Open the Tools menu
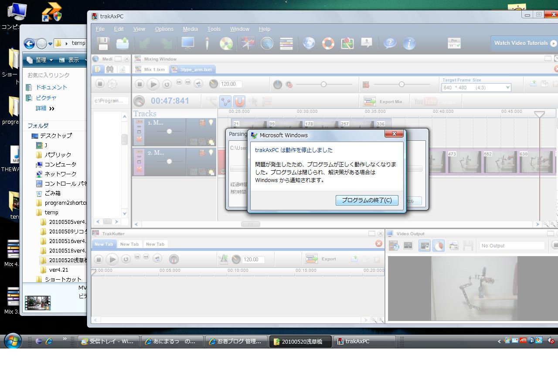558x392 pixels. point(214,29)
